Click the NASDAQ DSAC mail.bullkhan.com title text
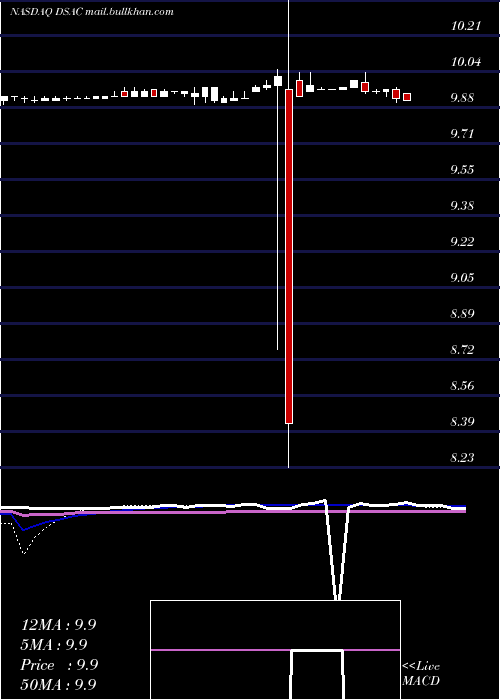 92,12
